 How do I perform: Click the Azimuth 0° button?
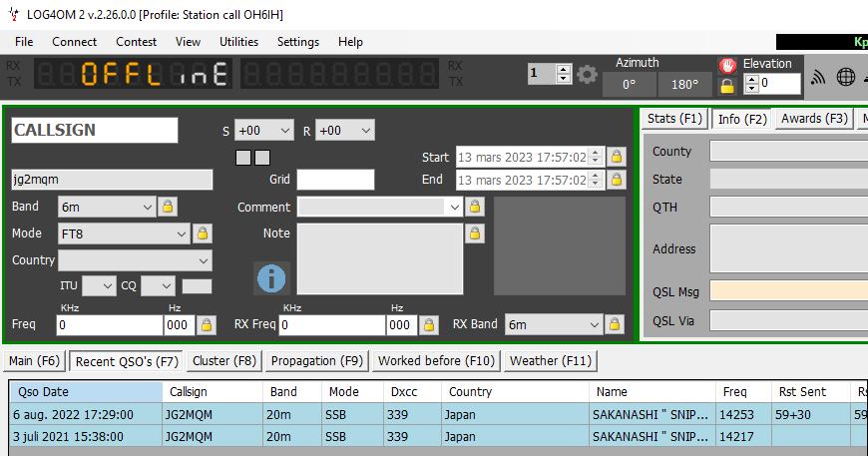(x=629, y=85)
